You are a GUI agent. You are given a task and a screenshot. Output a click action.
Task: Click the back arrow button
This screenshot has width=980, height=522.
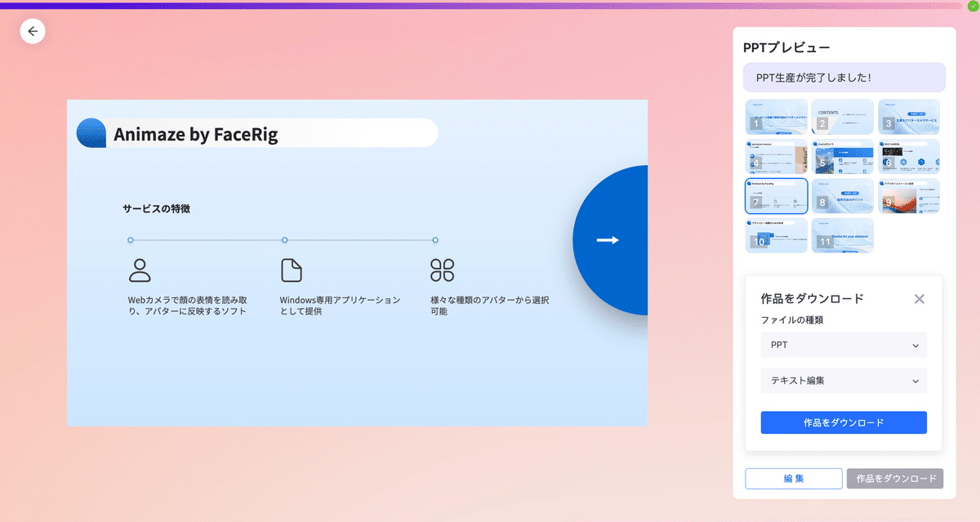33,31
